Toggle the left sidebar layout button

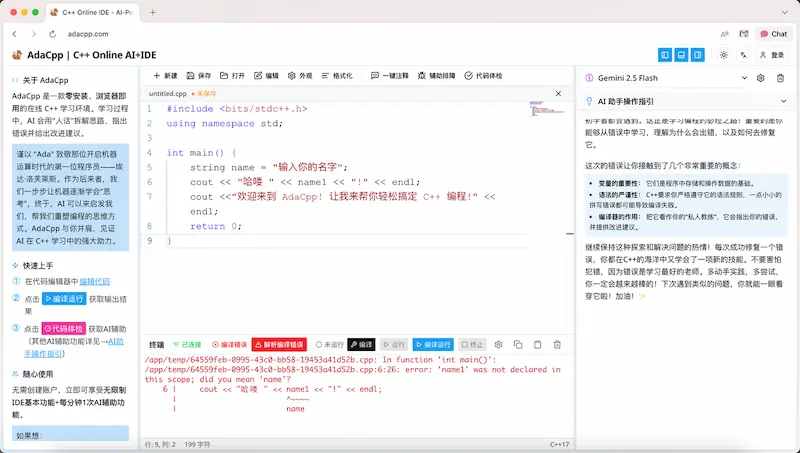tap(665, 55)
